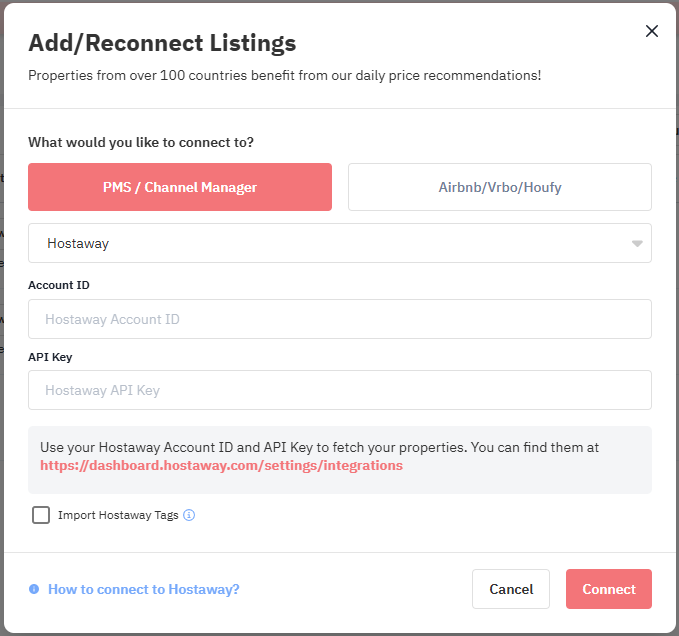Screen dimensions: 679x636
Task: Focus the Hostaway Account ID field
Action: point(340,319)
